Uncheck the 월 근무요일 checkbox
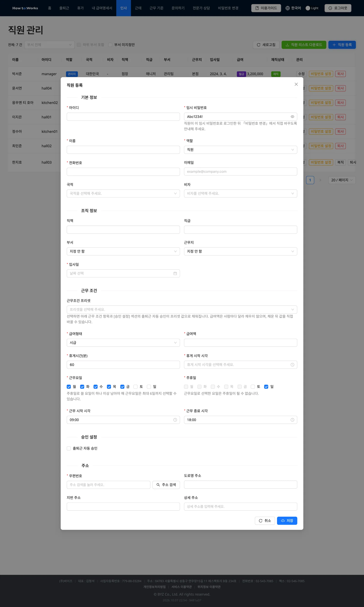Viewport: 364px width, 607px height. [x=69, y=387]
